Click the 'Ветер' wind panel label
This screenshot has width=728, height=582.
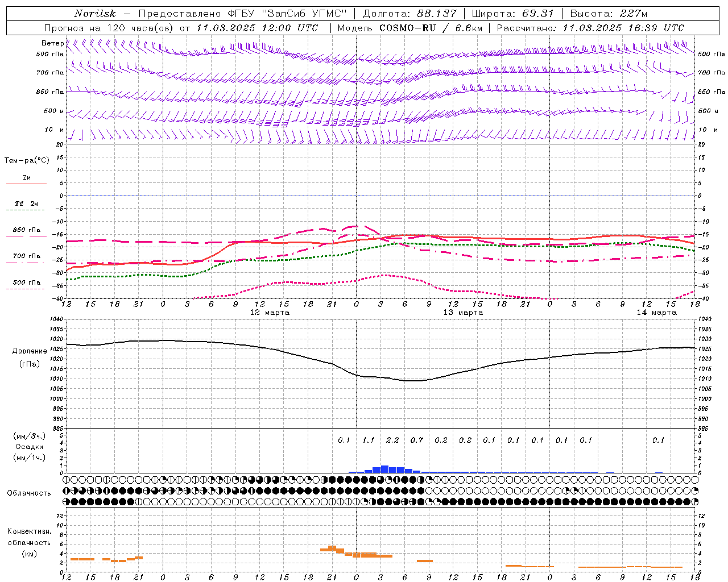coord(52,43)
